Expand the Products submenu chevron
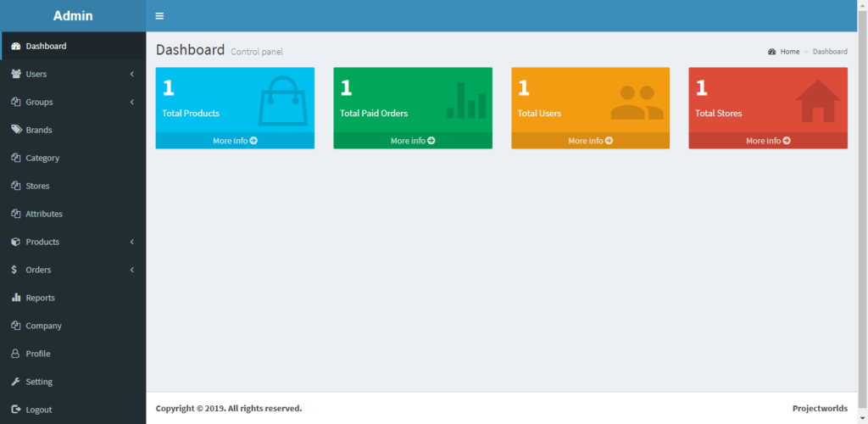The height and width of the screenshot is (424, 868). [x=132, y=242]
